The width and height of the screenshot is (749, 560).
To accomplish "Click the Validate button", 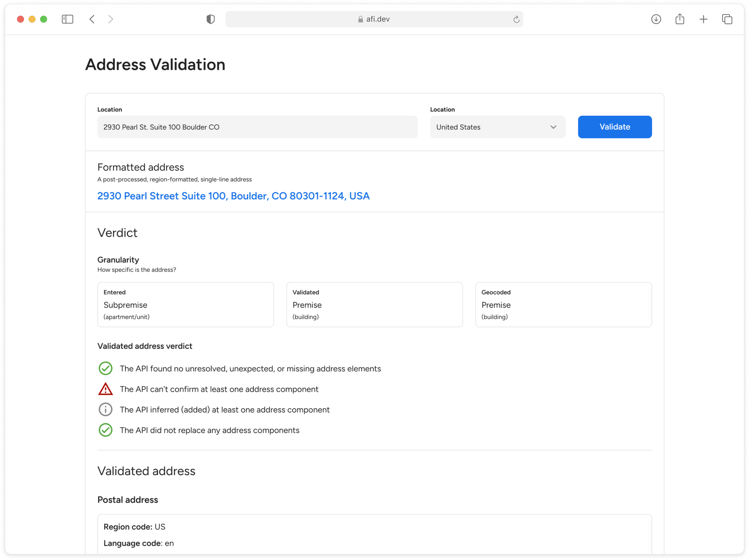I will (x=614, y=127).
